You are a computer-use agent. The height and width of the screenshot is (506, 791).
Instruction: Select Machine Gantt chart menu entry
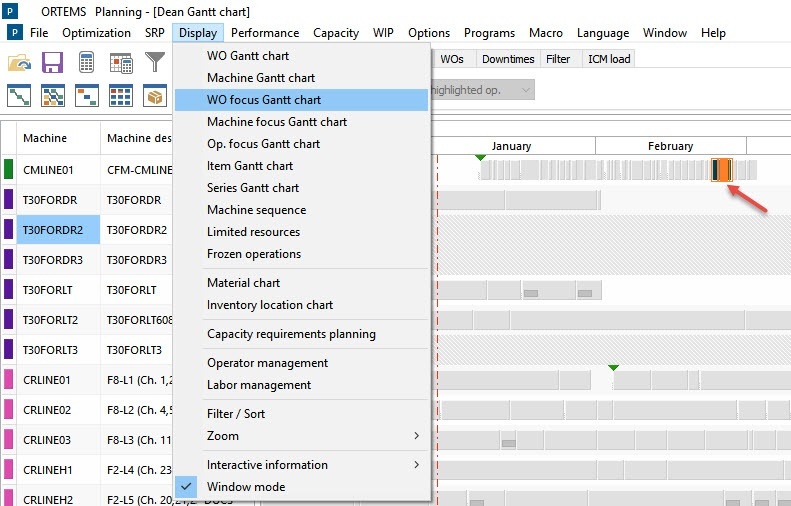(303, 78)
